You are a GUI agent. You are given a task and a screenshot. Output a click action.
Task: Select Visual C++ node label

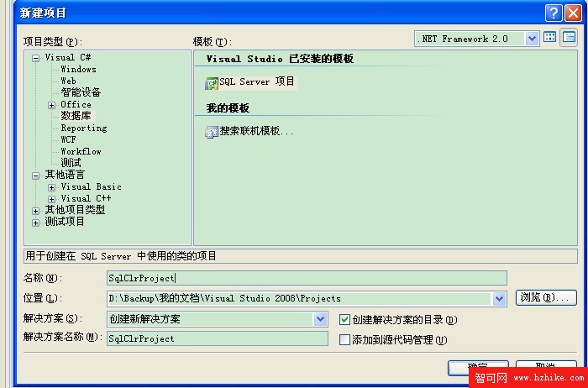(86, 198)
